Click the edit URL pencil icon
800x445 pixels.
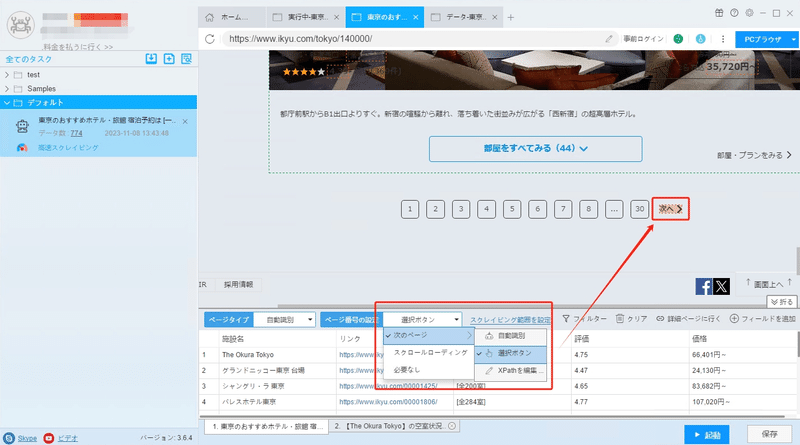[x=609, y=39]
